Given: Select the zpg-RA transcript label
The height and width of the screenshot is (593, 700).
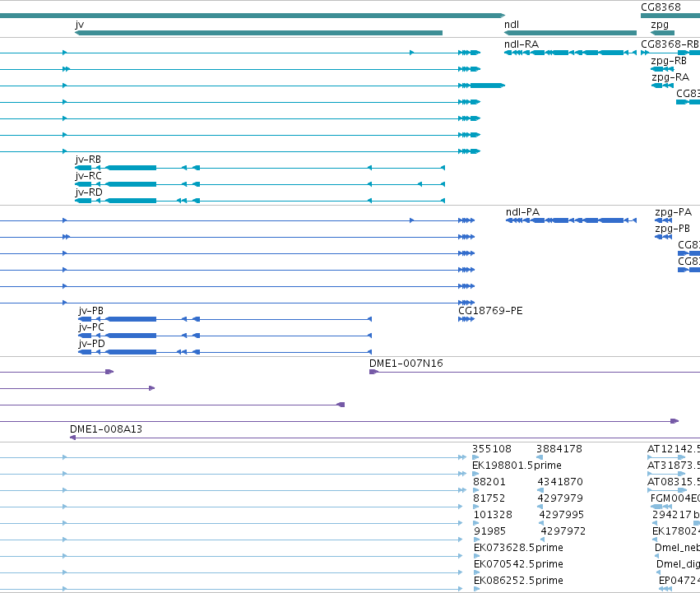Looking at the screenshot, I should point(670,77).
